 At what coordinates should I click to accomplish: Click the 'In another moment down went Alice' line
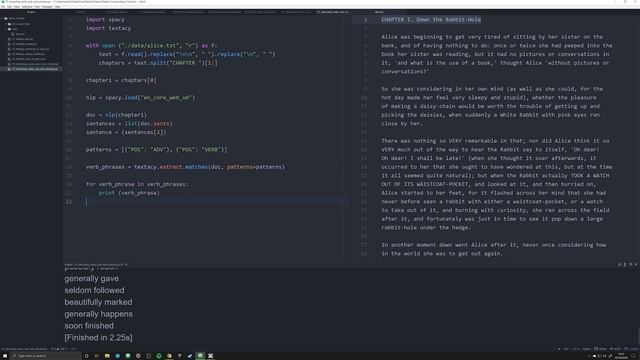493,245
